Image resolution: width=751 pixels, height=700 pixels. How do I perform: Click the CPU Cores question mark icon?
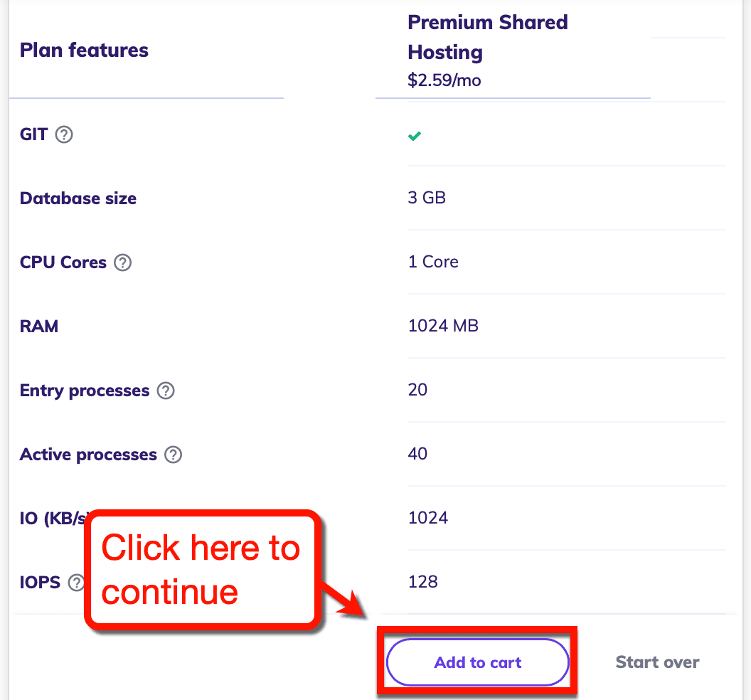(x=122, y=262)
